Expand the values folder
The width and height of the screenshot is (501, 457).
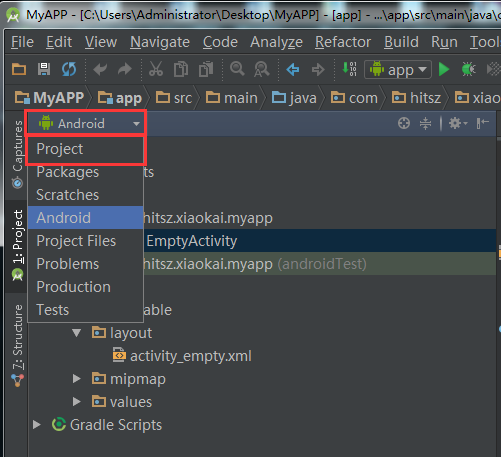(x=77, y=402)
